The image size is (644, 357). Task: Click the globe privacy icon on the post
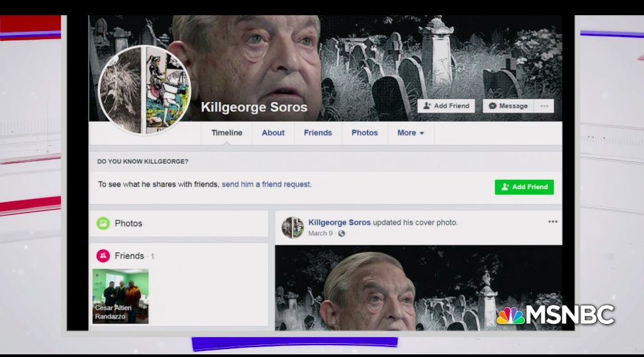[342, 233]
